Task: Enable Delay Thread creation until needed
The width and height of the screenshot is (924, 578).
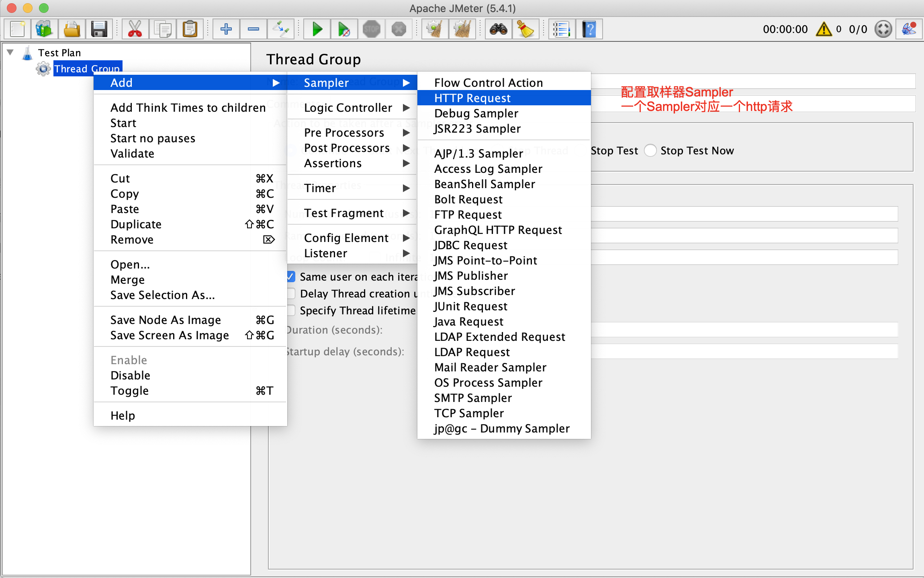Action: tap(291, 293)
